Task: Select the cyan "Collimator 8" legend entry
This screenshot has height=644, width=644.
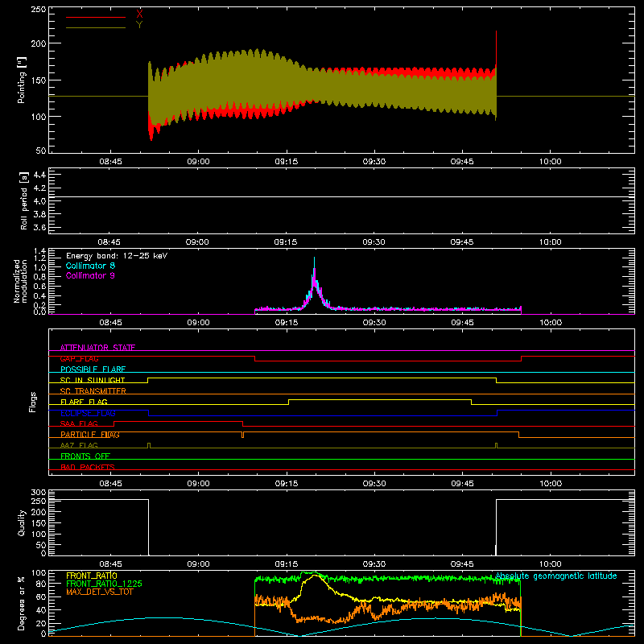Action: 90,266
